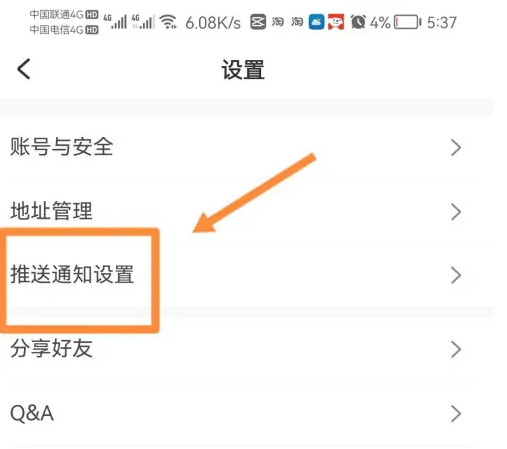Expand the chevron beside 推送通知设置
This screenshot has height=449, width=507.
(456, 275)
